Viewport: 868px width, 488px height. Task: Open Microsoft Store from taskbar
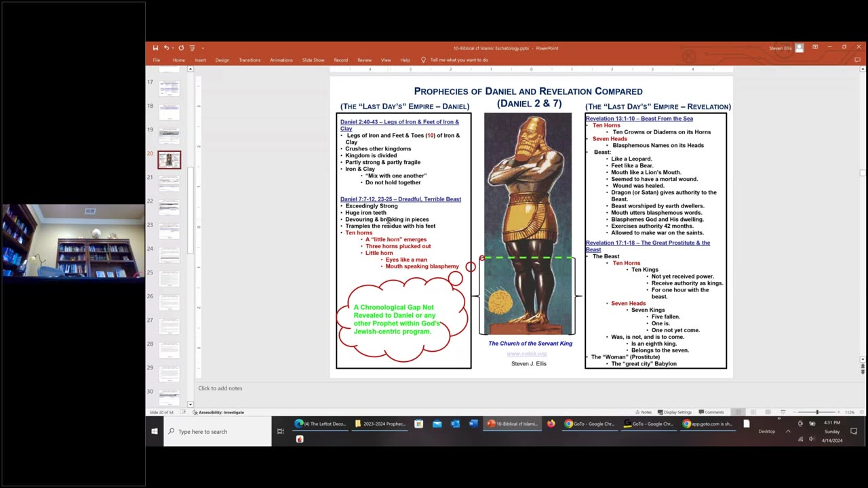click(418, 424)
